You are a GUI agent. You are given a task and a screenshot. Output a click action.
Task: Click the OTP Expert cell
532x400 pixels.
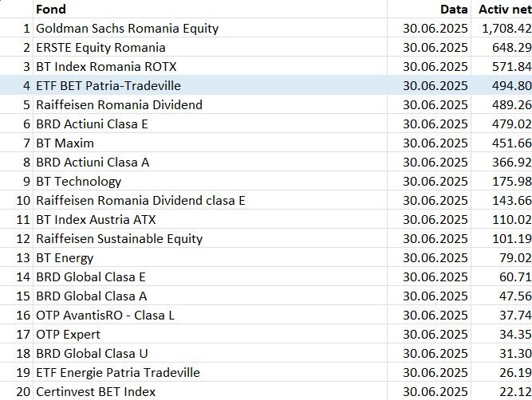210,334
